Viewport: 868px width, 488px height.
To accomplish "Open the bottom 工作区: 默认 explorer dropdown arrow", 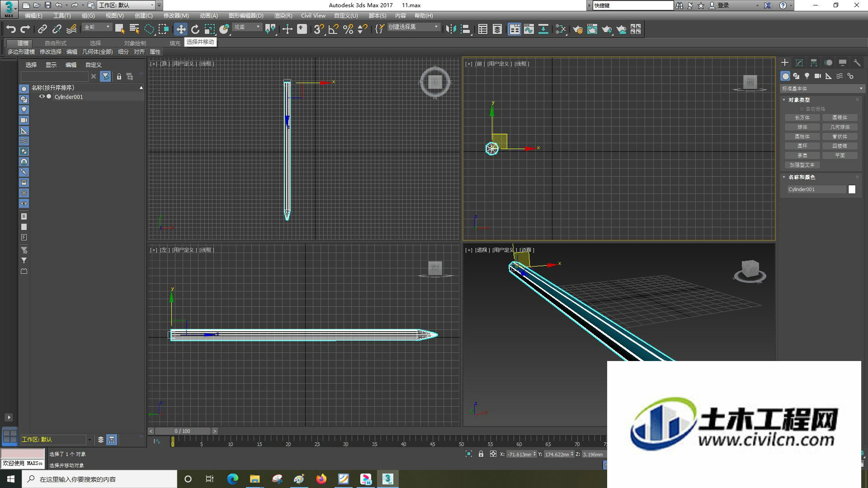I will [90, 440].
